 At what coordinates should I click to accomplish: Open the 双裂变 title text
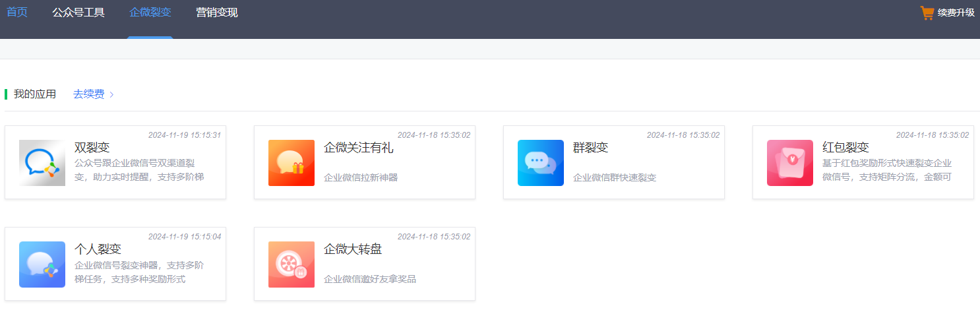92,148
